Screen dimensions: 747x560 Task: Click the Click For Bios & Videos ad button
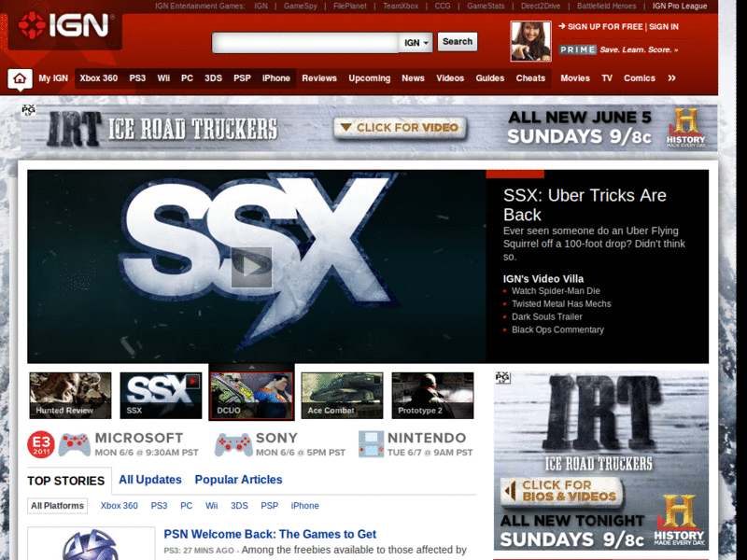(561, 491)
